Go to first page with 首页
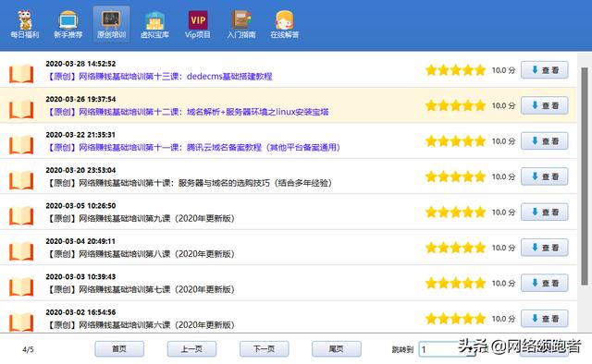 tap(119, 349)
